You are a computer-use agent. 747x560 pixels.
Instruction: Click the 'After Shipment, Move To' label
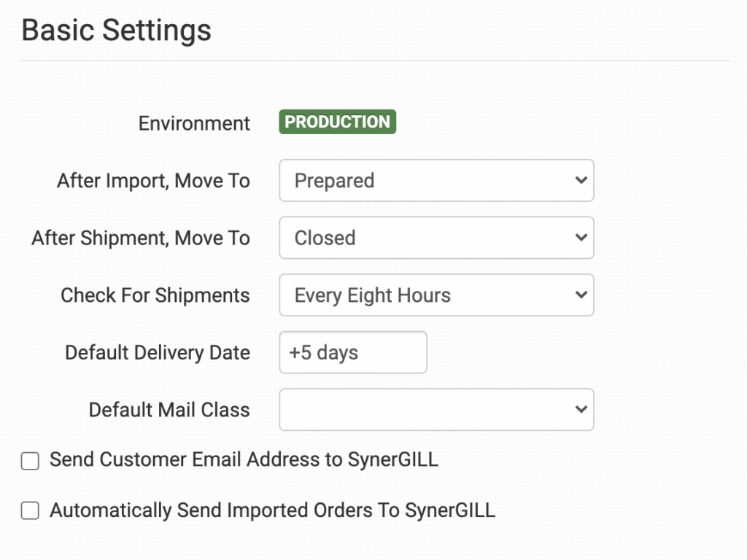(141, 238)
